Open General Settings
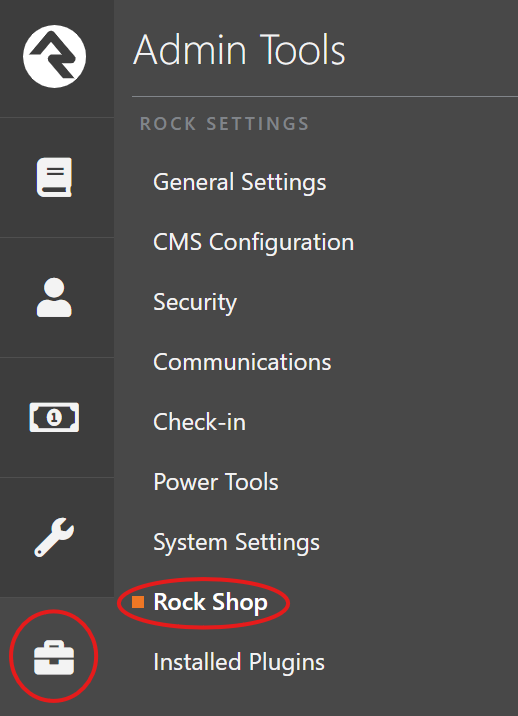 pos(240,182)
